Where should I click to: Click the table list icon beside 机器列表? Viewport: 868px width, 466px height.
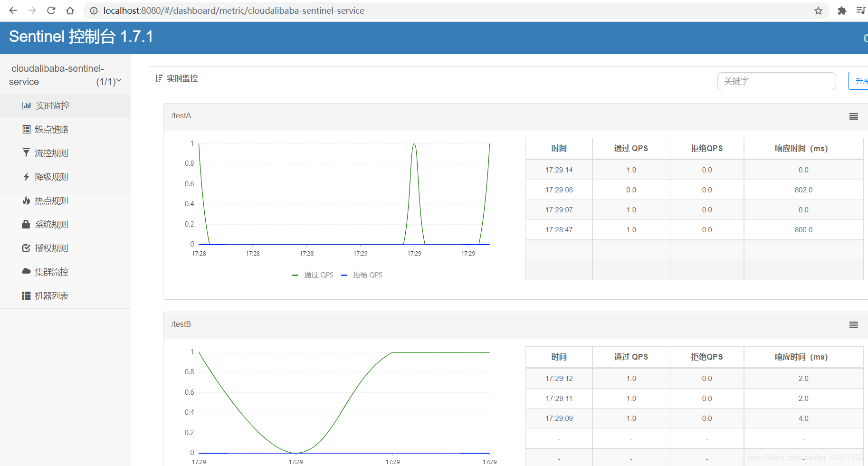click(26, 295)
